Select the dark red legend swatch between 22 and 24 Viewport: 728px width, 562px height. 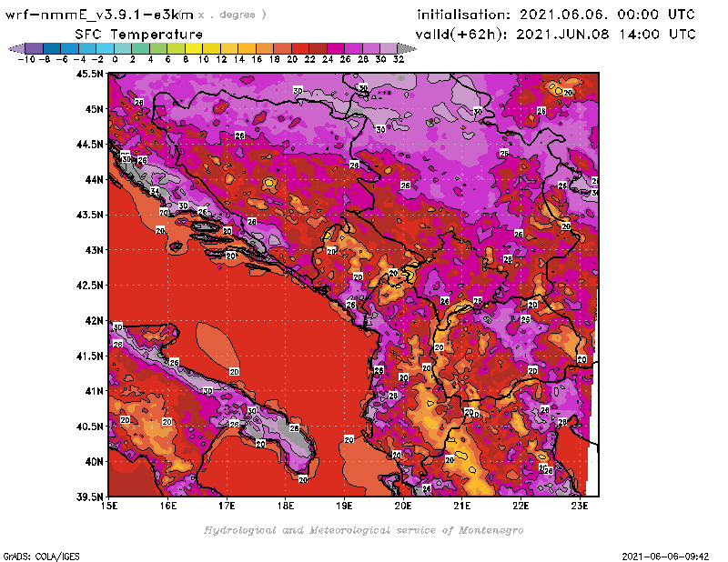click(318, 48)
